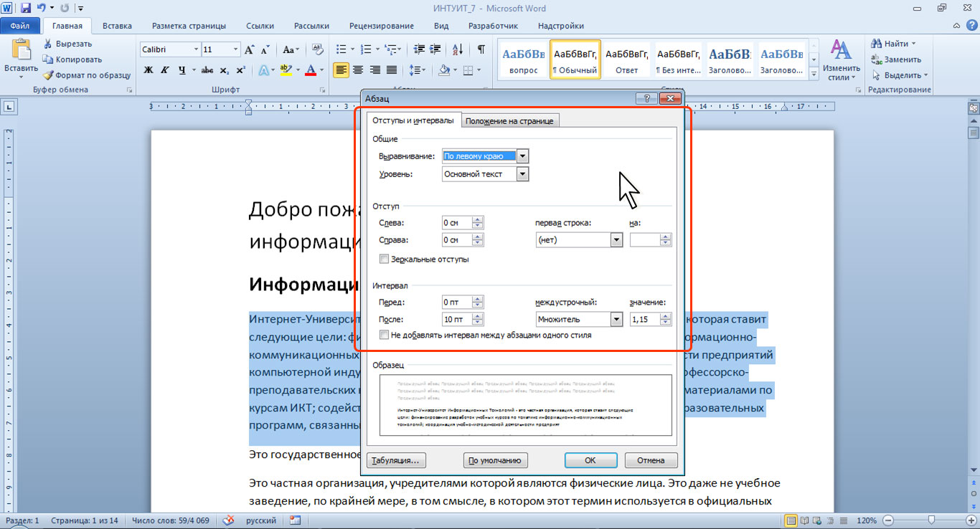Click the После spacing input field
Viewport: 980px width, 529px height.
456,319
